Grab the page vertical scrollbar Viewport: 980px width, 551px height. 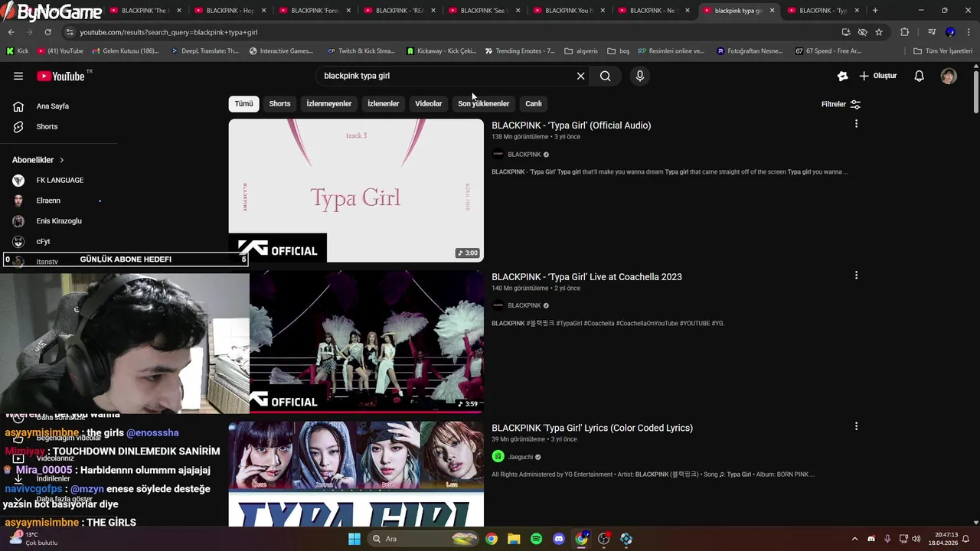pyautogui.click(x=976, y=92)
